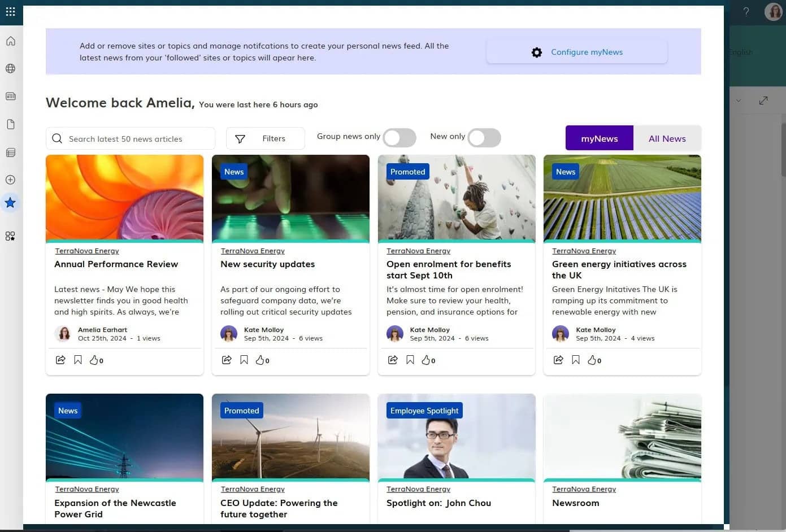Open Expansion of the Newcastle Power Grid headline
Image resolution: width=786 pixels, height=532 pixels.
click(115, 508)
